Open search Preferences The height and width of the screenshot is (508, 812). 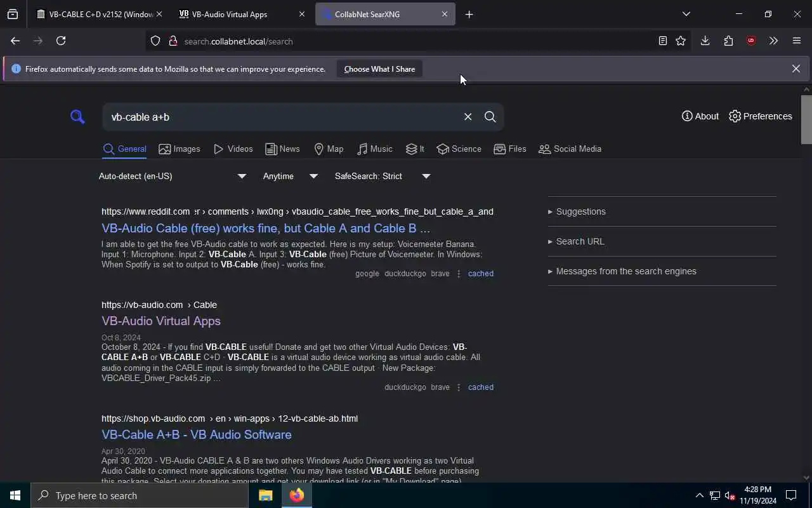point(760,116)
